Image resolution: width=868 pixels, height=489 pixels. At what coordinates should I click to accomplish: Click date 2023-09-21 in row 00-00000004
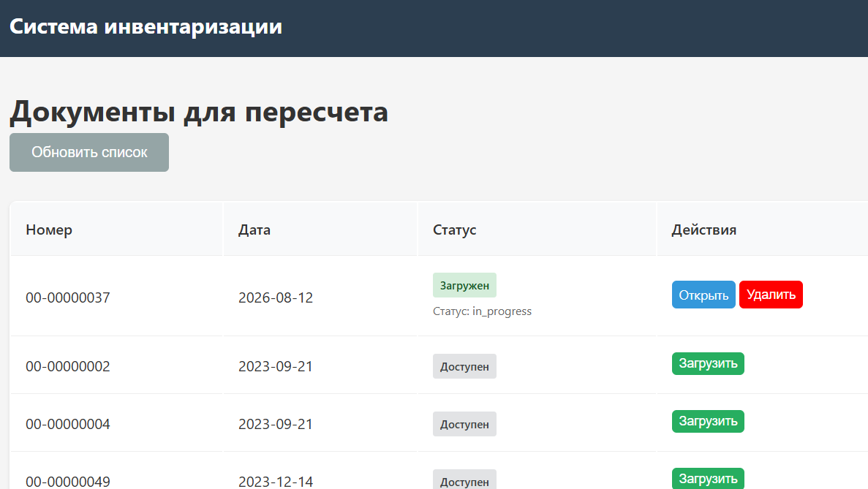[276, 424]
